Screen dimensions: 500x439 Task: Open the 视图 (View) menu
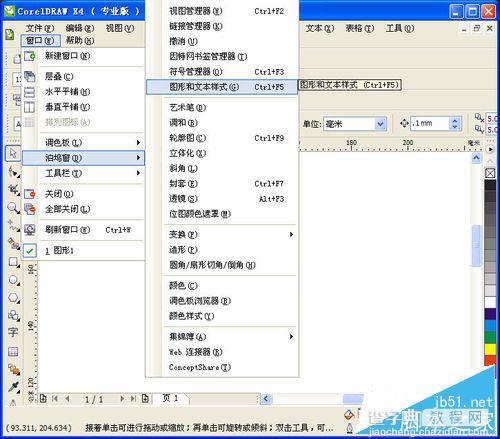120,28
